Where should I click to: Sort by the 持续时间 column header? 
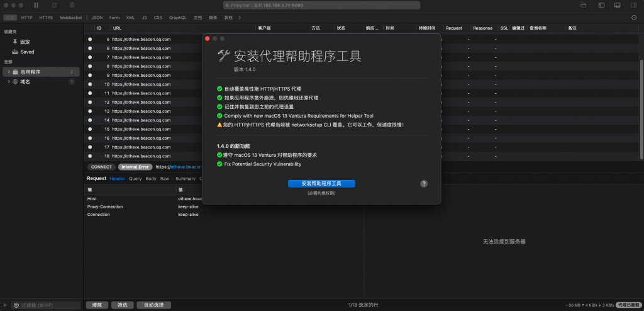coord(427,28)
